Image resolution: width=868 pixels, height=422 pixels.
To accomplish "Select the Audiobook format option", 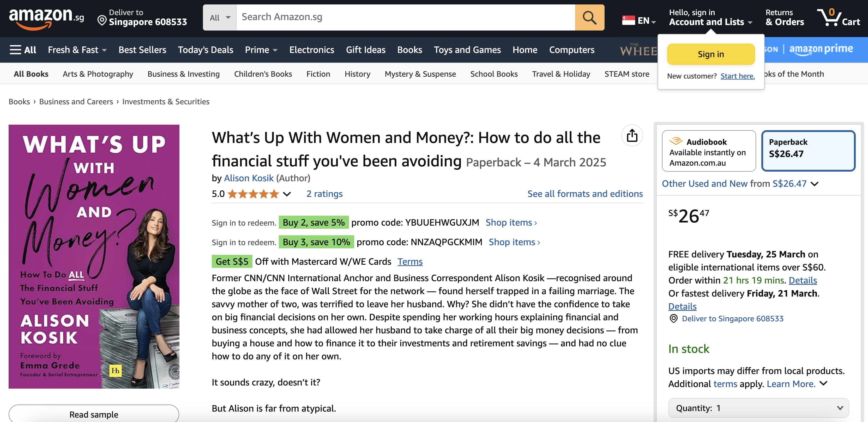I will coord(709,151).
